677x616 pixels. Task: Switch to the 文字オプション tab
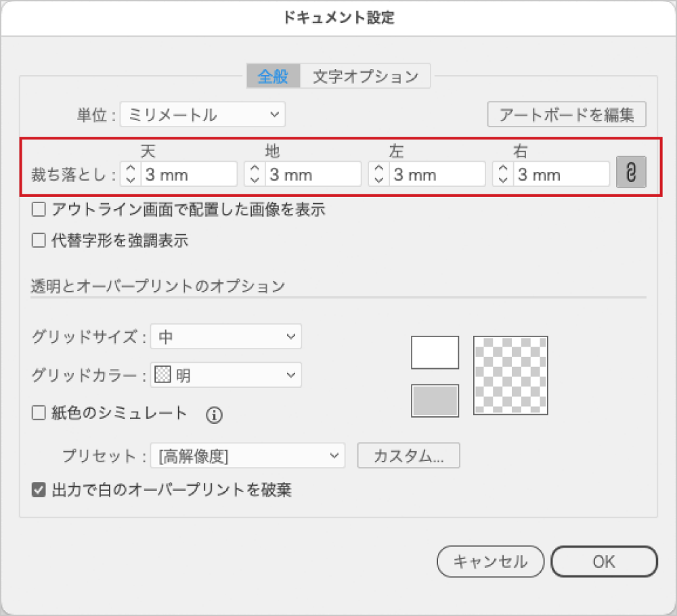366,76
